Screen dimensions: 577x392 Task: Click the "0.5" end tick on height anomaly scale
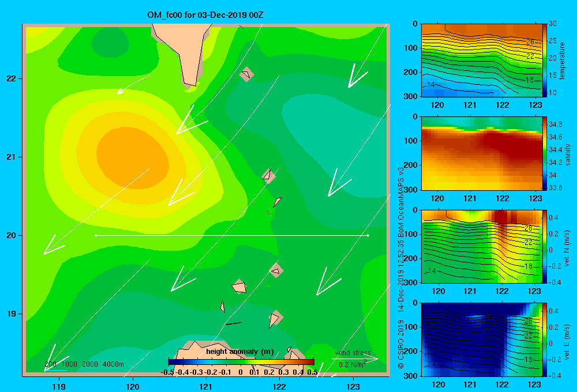(x=312, y=372)
